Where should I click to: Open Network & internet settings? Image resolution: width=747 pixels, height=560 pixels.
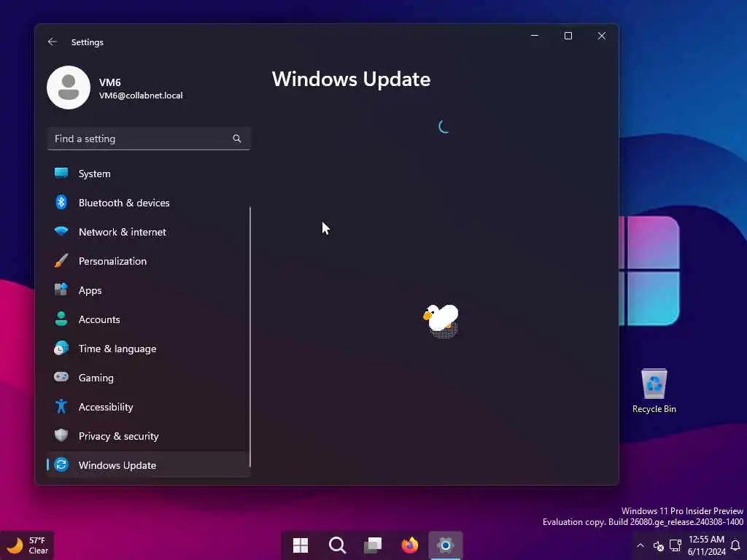pyautogui.click(x=149, y=232)
